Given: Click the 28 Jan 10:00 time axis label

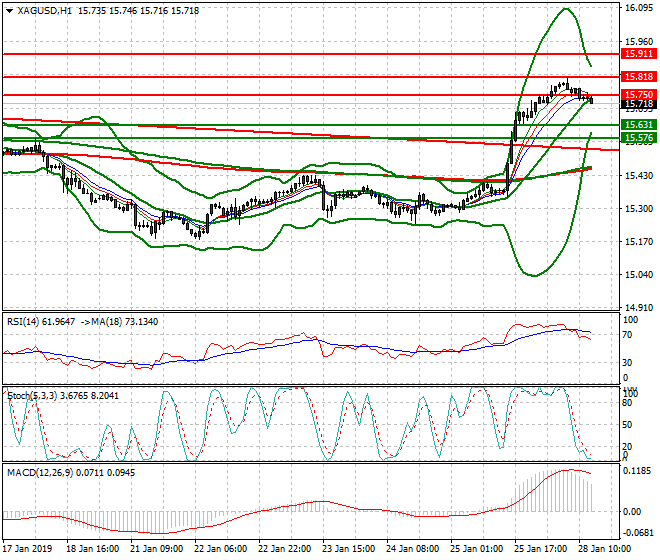Looking at the screenshot, I should pyautogui.click(x=603, y=549).
